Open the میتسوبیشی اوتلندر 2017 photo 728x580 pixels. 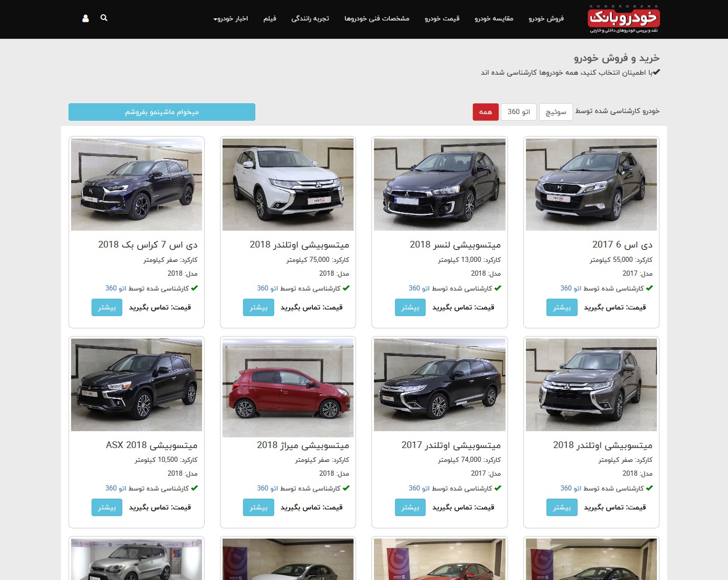(x=439, y=385)
